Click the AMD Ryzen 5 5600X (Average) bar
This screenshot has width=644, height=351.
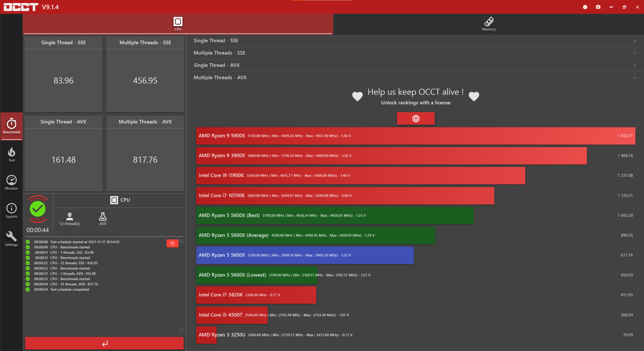click(316, 235)
